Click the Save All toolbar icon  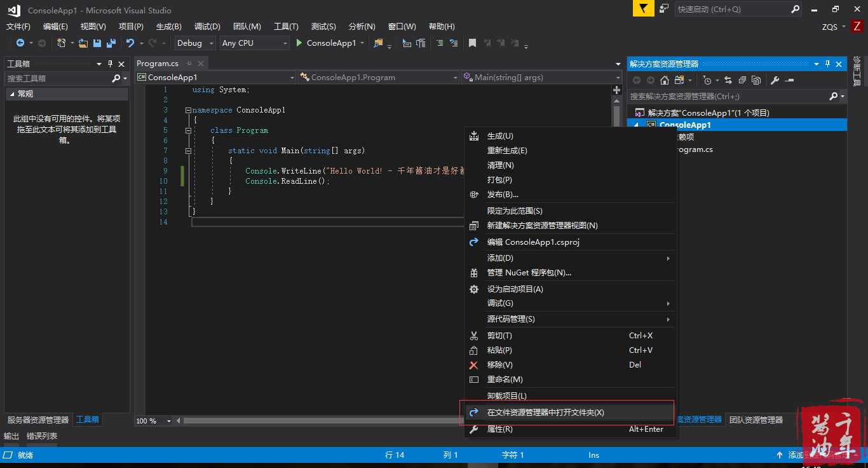pos(111,43)
